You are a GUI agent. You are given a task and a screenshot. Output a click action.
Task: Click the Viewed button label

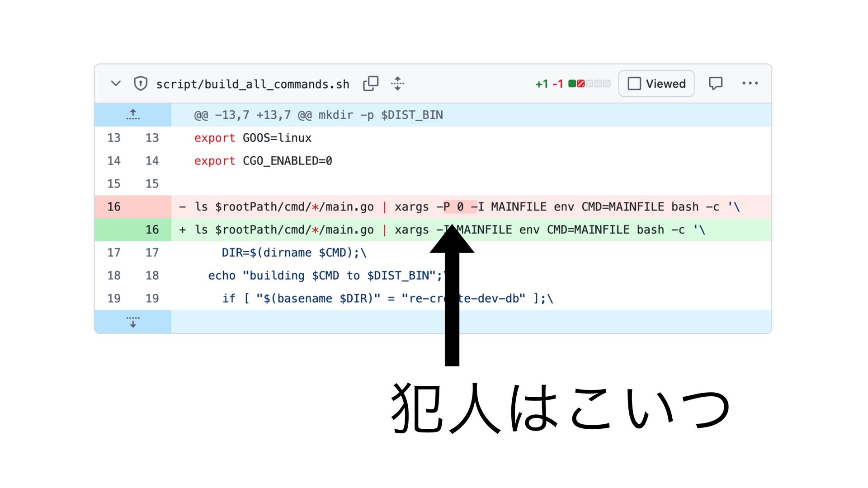[665, 84]
